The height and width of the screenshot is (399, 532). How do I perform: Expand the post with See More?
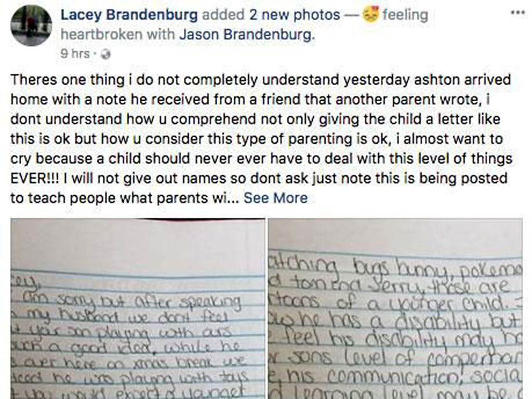pyautogui.click(x=275, y=198)
